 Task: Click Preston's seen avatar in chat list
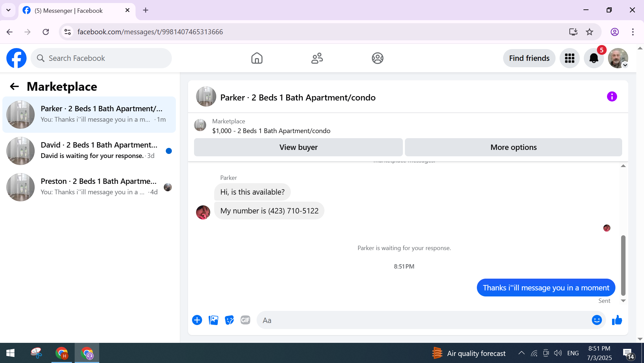pos(168,187)
